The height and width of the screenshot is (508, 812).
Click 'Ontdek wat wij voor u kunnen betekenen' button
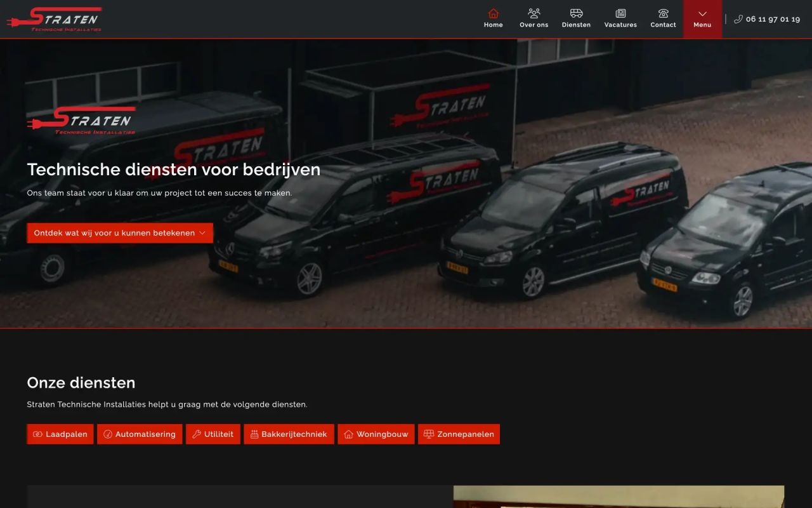tap(120, 233)
